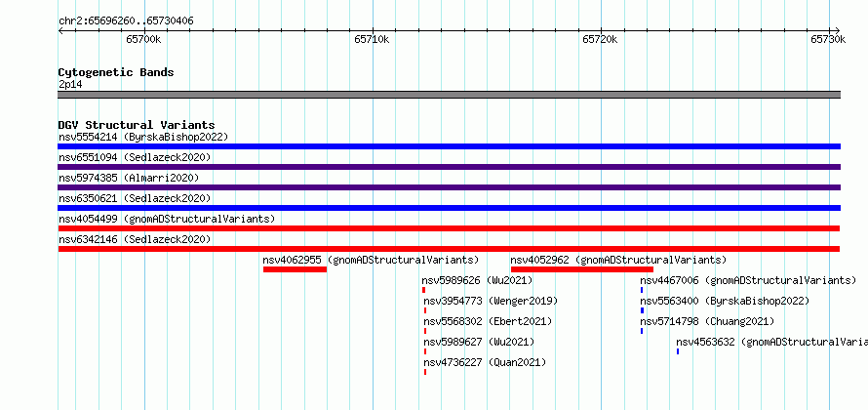The width and height of the screenshot is (868, 410).
Task: Click small red marker under nsv5989626
Action: [424, 290]
